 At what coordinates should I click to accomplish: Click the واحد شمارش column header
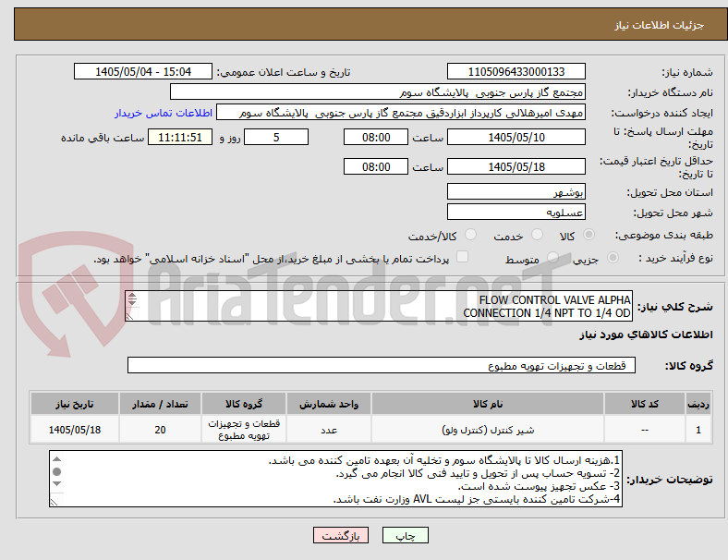click(x=329, y=404)
